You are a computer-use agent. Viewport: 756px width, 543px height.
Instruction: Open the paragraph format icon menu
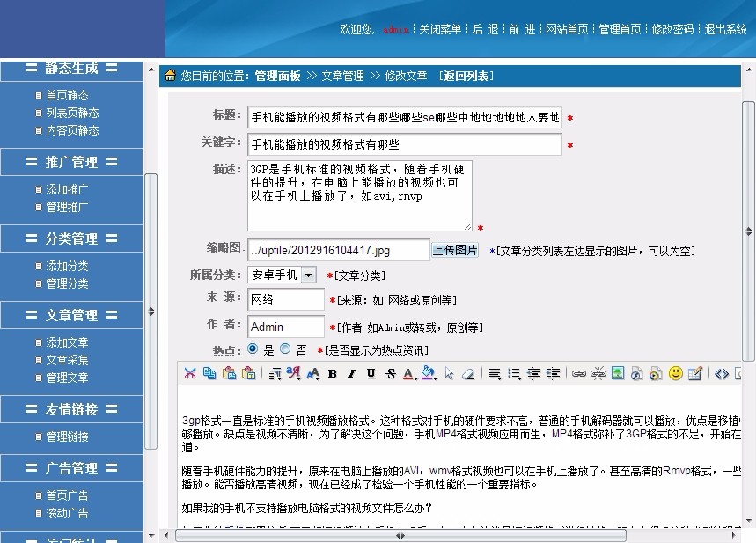[275, 374]
